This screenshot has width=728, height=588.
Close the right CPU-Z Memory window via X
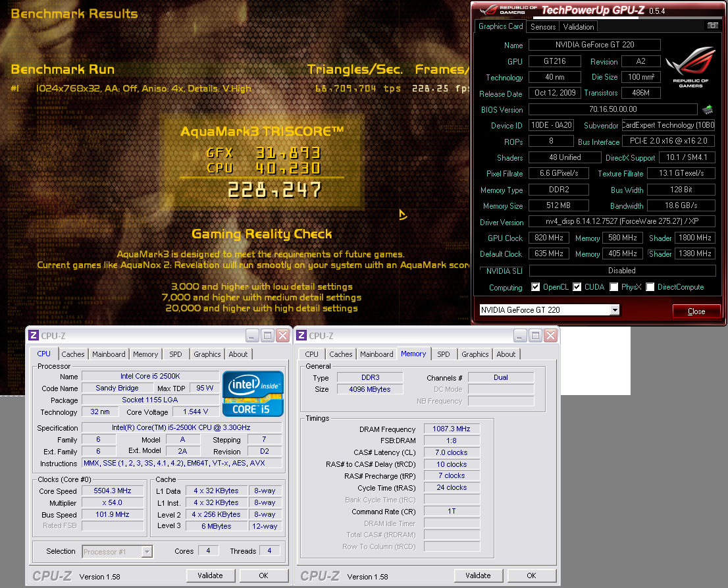tap(551, 335)
